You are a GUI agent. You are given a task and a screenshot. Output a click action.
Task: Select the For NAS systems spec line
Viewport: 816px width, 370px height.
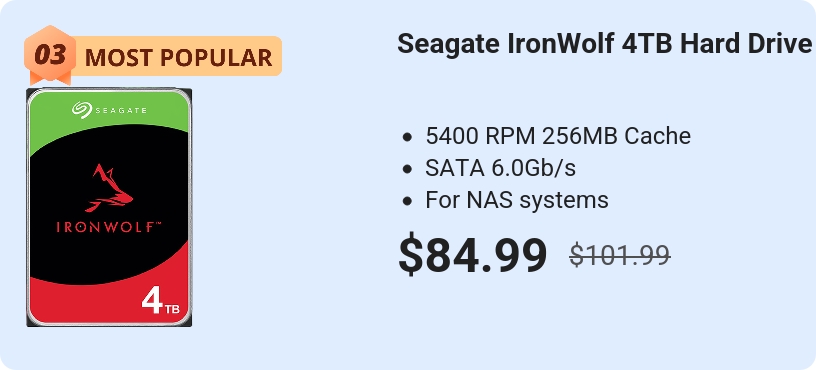click(517, 200)
